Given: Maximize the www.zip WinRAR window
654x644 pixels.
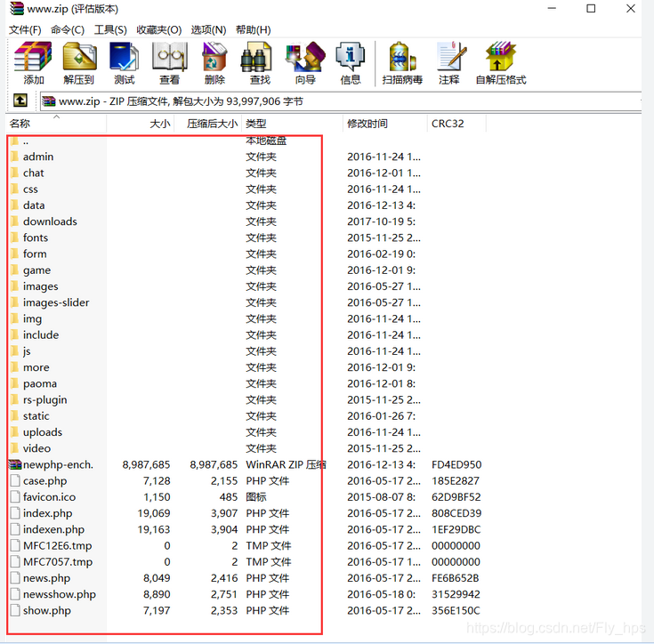Looking at the screenshot, I should tap(591, 8).
